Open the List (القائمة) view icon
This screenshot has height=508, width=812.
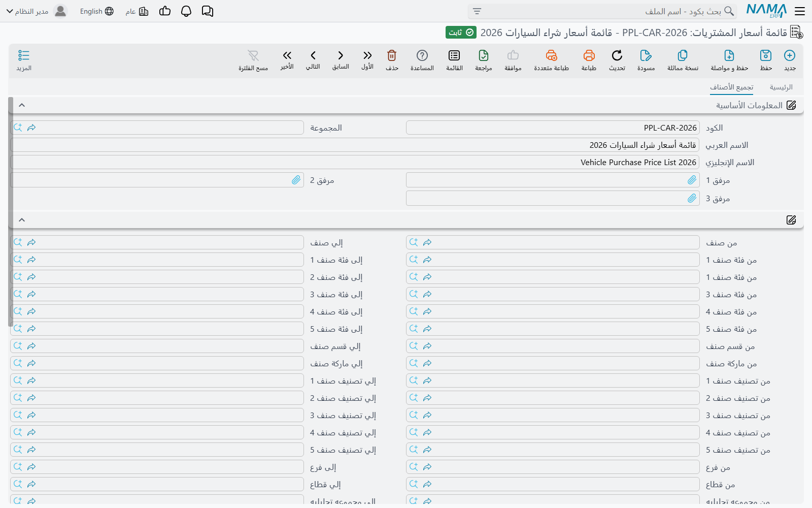click(454, 55)
